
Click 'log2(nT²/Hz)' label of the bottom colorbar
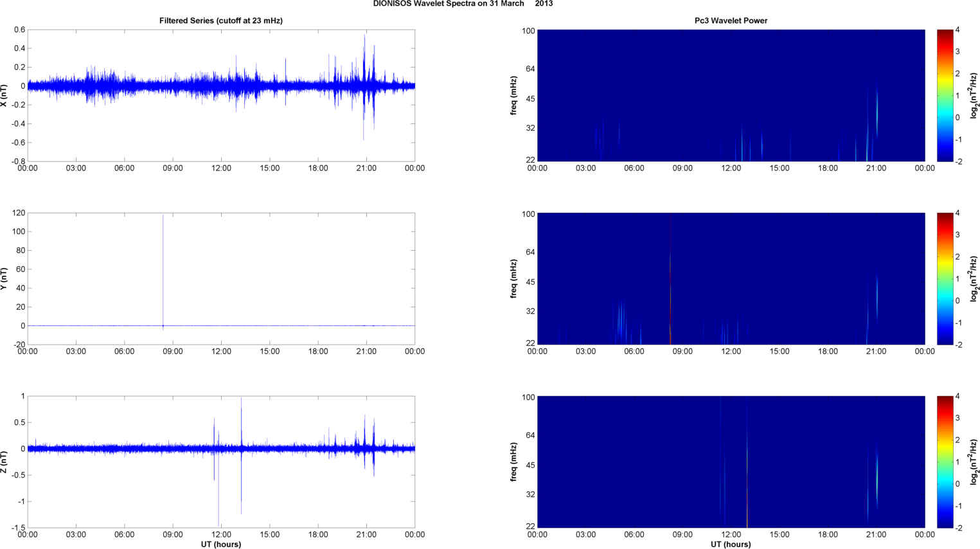pyautogui.click(x=974, y=462)
